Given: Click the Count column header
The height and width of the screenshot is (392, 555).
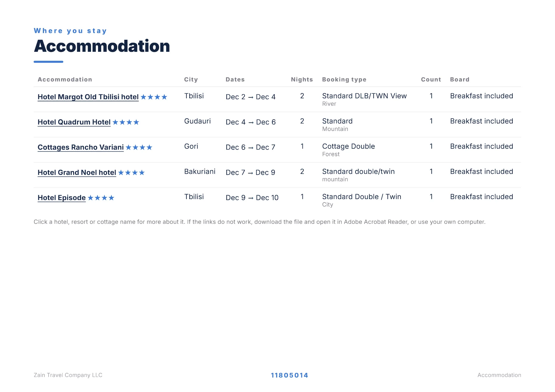Looking at the screenshot, I should 431,80.
